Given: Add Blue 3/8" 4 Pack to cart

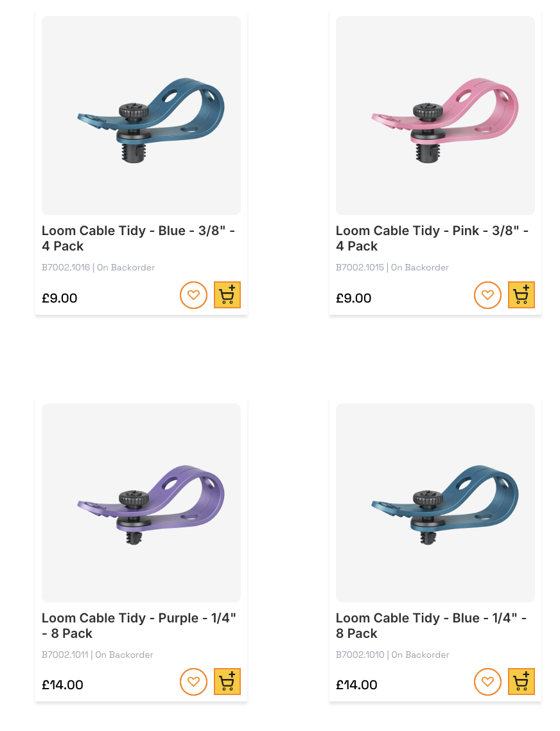Looking at the screenshot, I should click(227, 295).
